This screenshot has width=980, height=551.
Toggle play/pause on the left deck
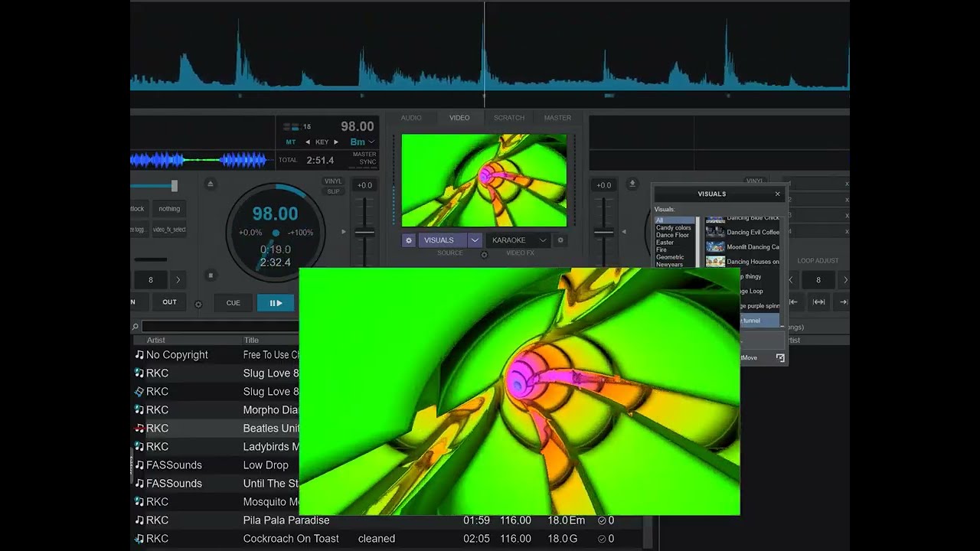276,303
